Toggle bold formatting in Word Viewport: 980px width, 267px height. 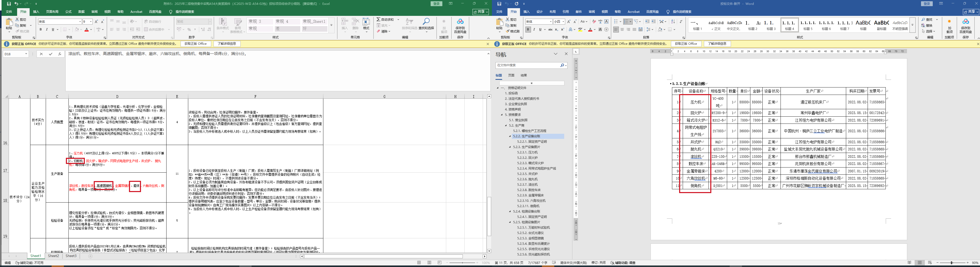coord(528,29)
